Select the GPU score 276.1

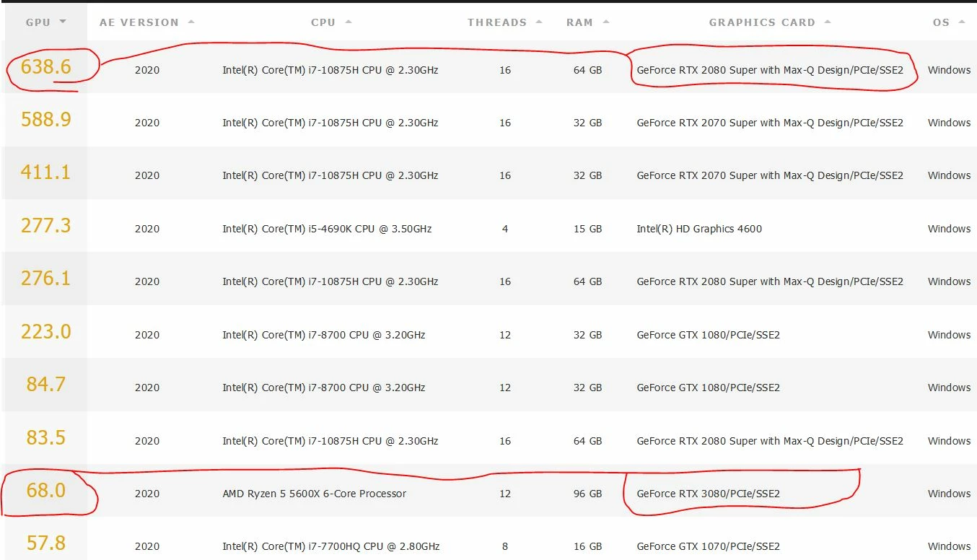46,278
